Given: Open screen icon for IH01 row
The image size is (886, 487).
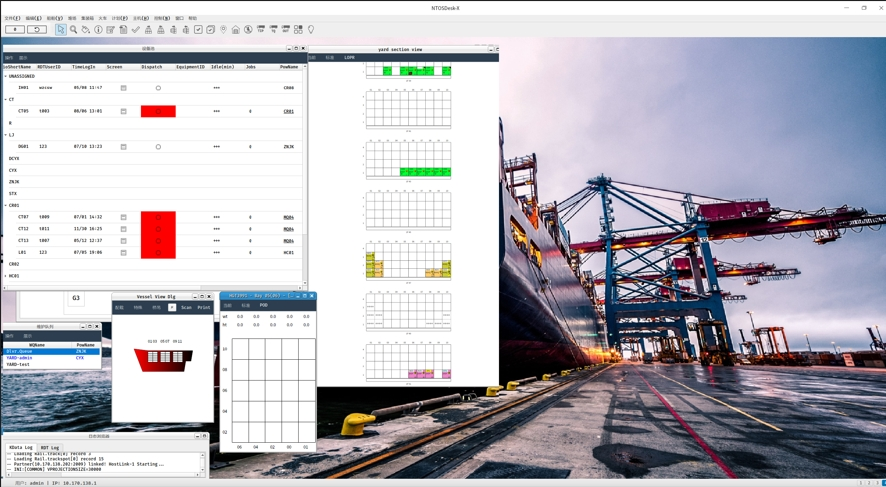Looking at the screenshot, I should 124,88.
